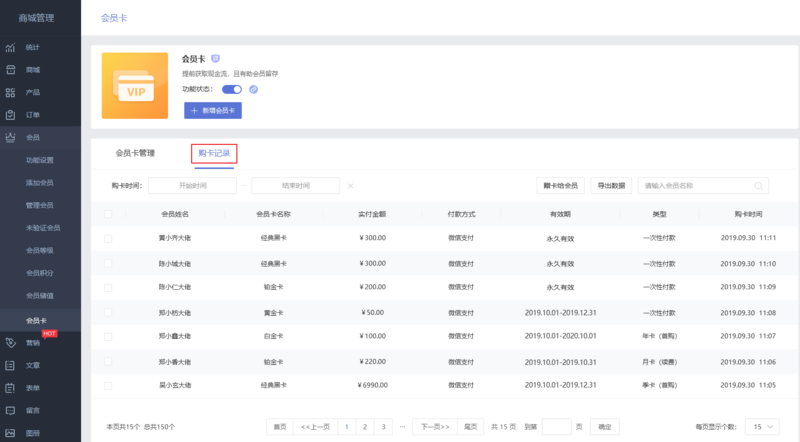Switch to the 会员卡管理 tab

(135, 153)
